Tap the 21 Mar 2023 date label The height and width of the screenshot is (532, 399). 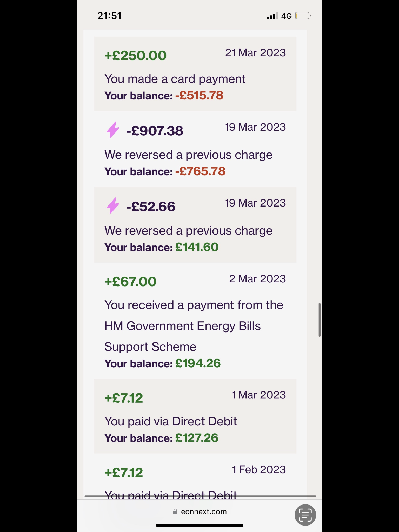[x=255, y=53]
